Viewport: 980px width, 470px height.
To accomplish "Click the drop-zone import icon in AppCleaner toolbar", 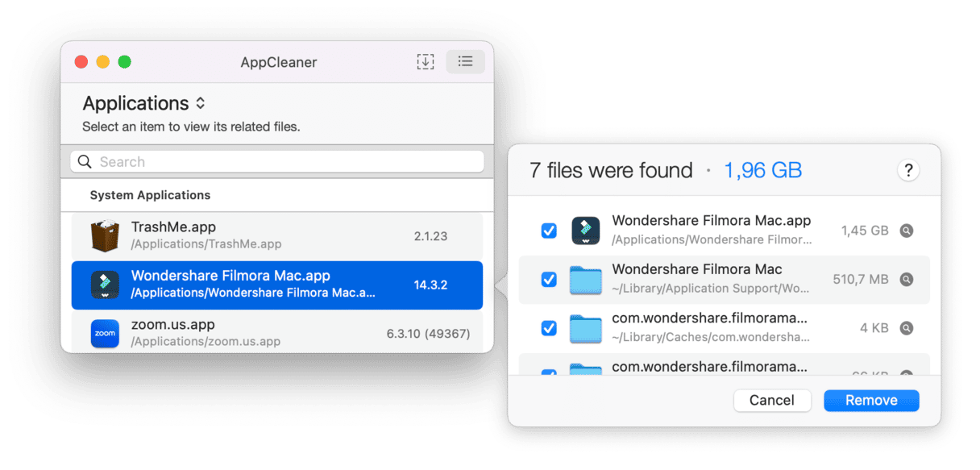I will point(425,62).
